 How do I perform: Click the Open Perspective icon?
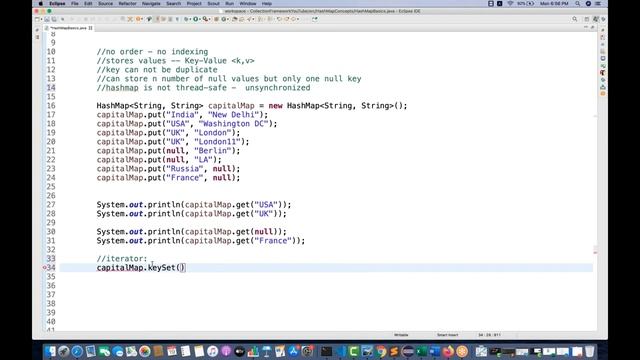click(587, 19)
